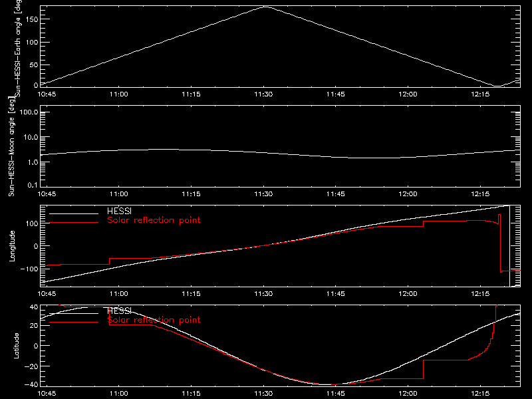Select HESSI legend text in Longitude plot

[120, 211]
